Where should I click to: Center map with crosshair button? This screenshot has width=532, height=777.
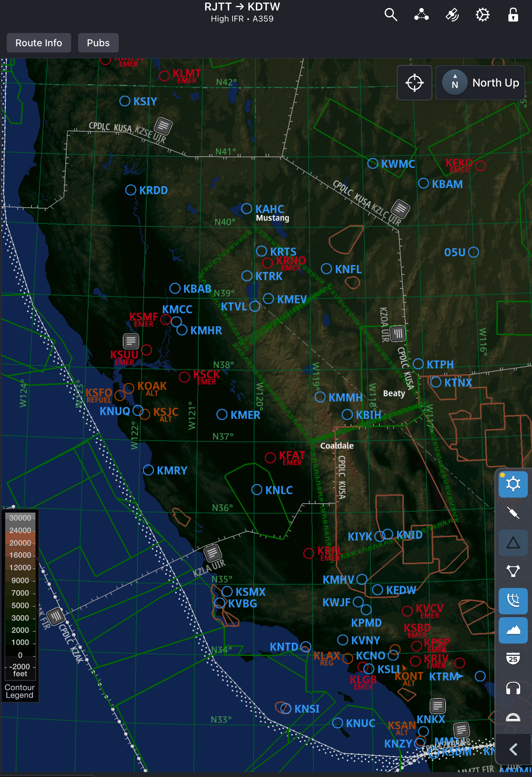414,83
